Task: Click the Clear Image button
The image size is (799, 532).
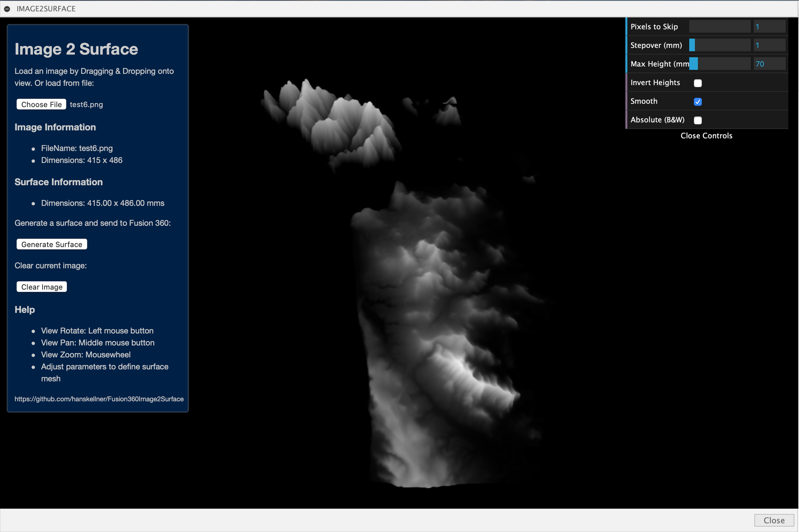Action: click(x=42, y=287)
